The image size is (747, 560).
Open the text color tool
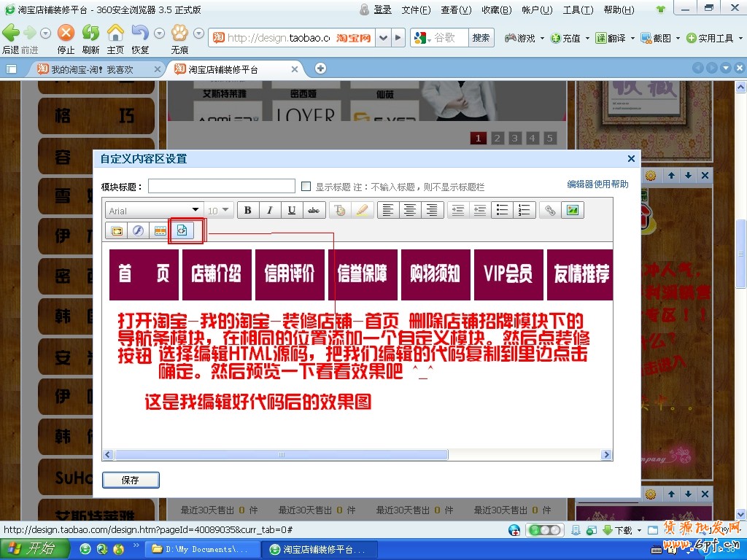[340, 210]
